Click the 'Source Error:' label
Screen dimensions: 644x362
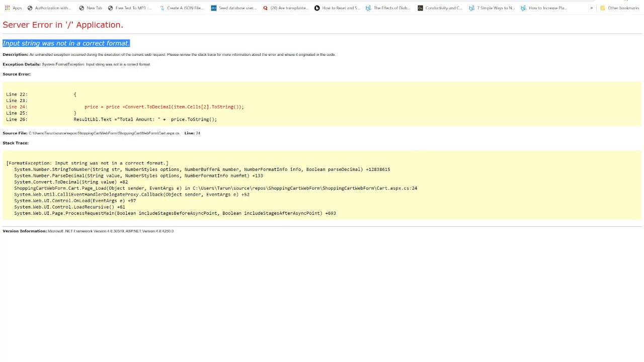(x=17, y=74)
